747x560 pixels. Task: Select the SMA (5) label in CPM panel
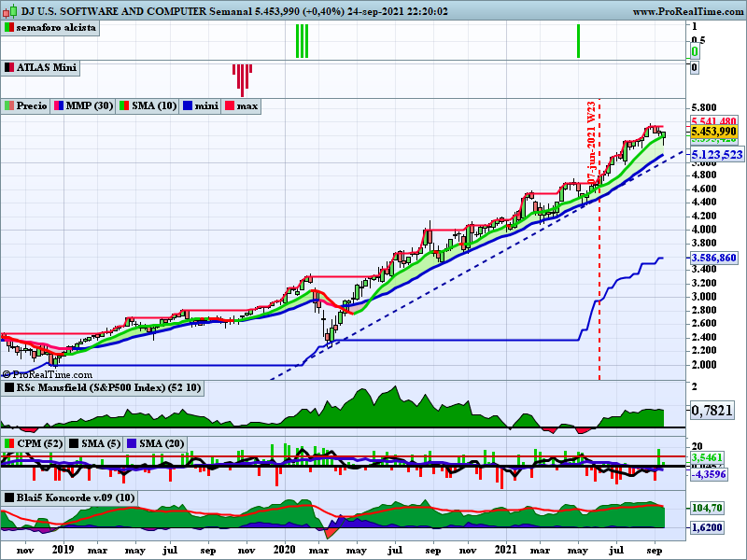click(101, 444)
